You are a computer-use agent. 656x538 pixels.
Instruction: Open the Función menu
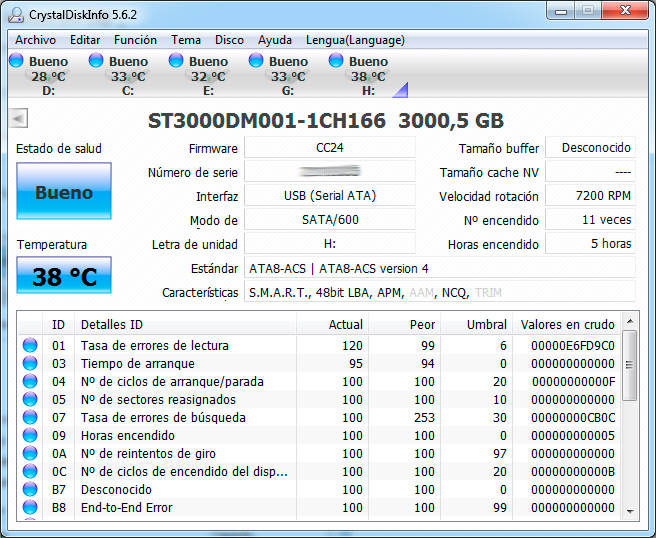click(135, 40)
